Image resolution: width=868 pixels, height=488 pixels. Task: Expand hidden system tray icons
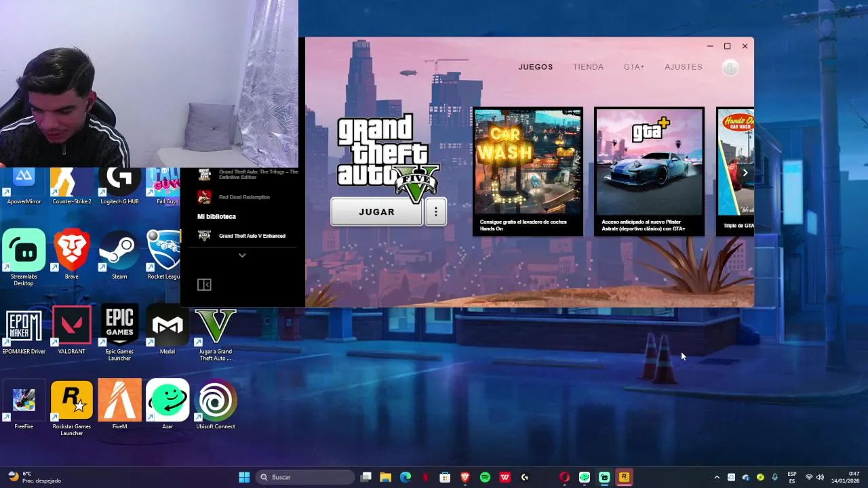(x=717, y=477)
